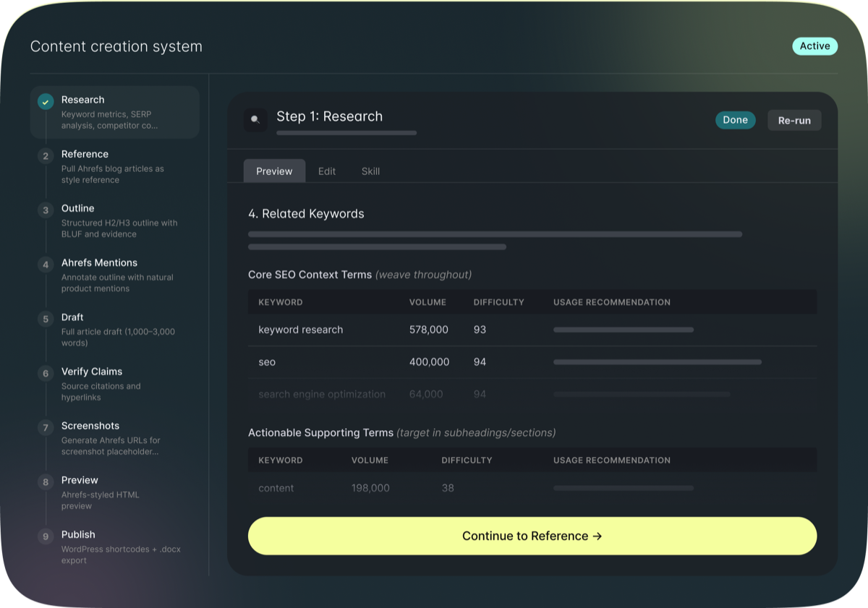Select step 4 badge for Ahrefs Mentions
The width and height of the screenshot is (868, 608).
[46, 265]
